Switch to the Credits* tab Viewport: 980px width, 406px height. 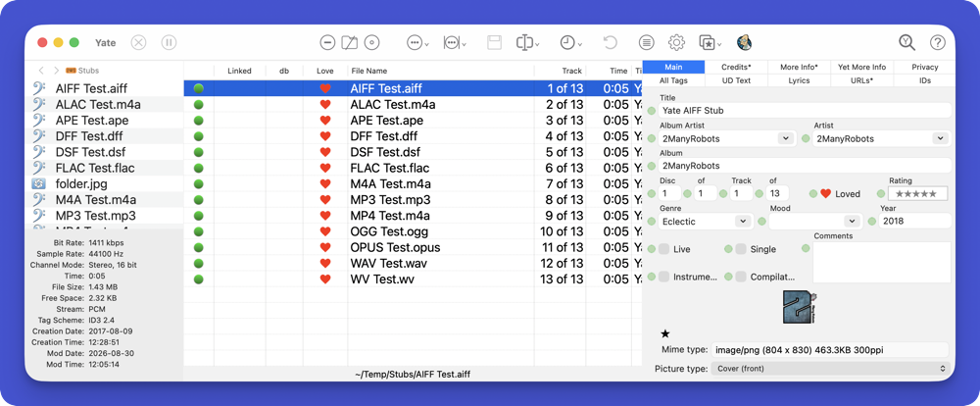[736, 67]
